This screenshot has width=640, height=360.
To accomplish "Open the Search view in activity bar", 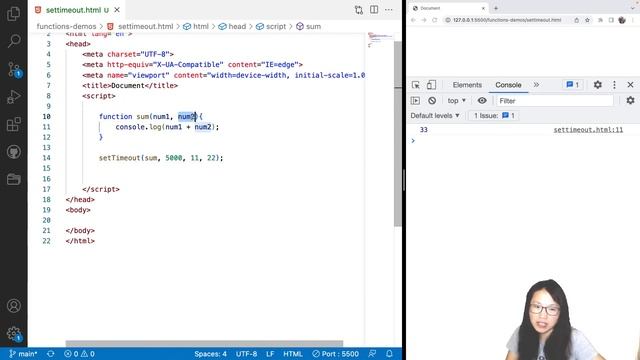I will click(13, 41).
